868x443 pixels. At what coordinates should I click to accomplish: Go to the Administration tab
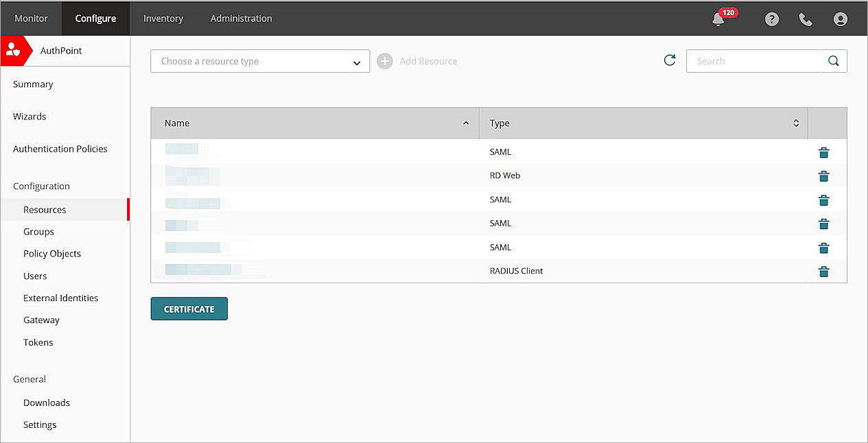point(241,19)
